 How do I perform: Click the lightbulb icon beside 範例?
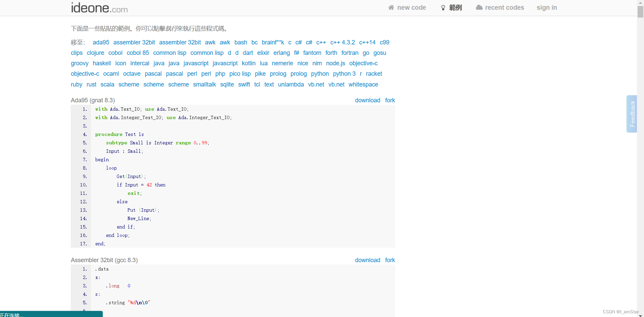coord(443,8)
